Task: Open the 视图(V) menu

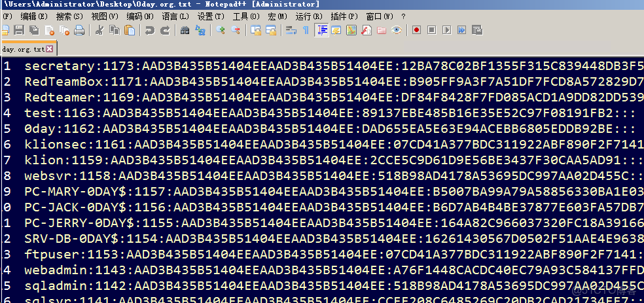Action: tap(105, 16)
